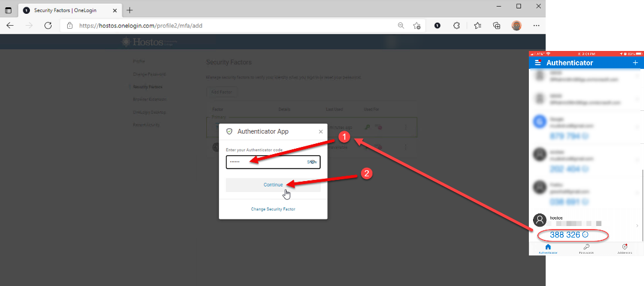The image size is (644, 286).
Task: Click the Change Security Factor link
Action: tap(273, 209)
